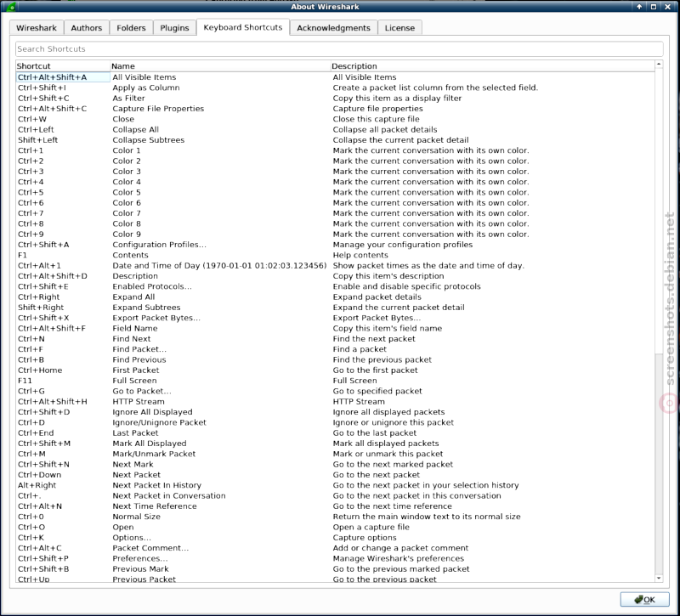Screen dimensions: 680x616
Task: Select the Keyboard Shortcuts tab
Action: 243,27
